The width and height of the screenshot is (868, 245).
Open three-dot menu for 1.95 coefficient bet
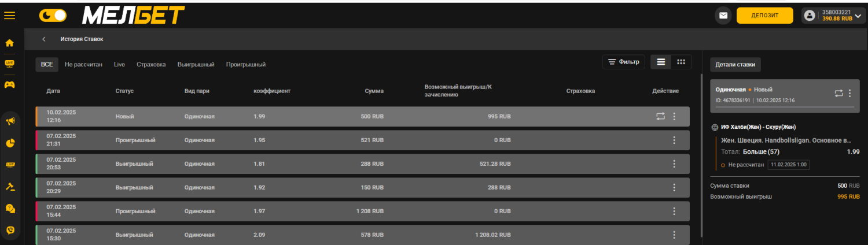tap(674, 140)
